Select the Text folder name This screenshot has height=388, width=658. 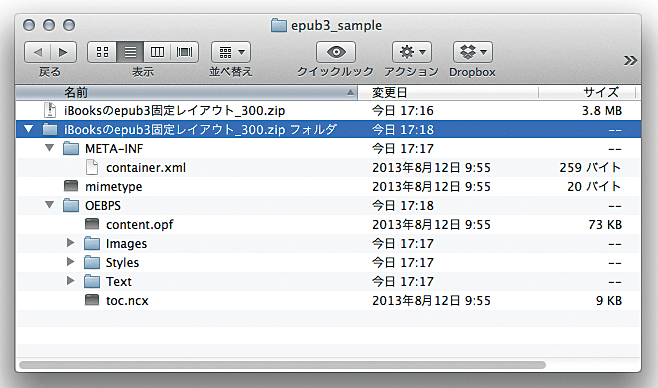click(x=119, y=282)
